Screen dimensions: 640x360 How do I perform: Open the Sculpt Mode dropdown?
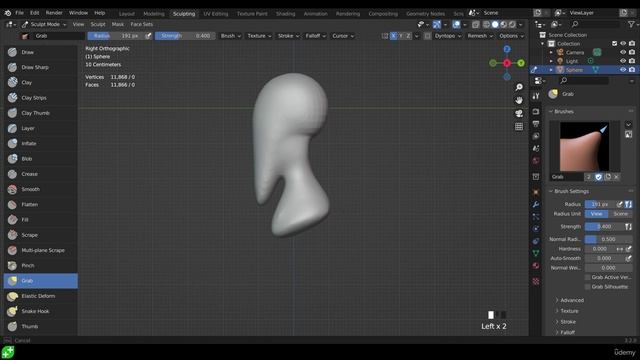pyautogui.click(x=44, y=24)
